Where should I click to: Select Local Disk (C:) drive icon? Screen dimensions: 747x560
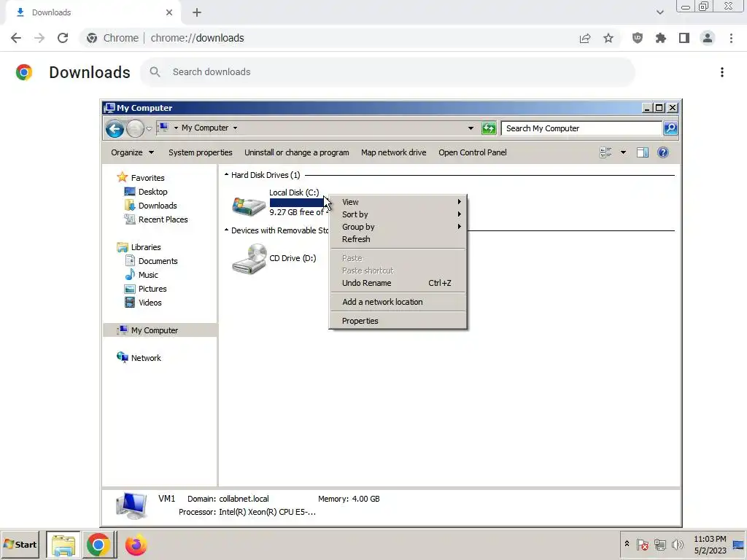tap(249, 205)
